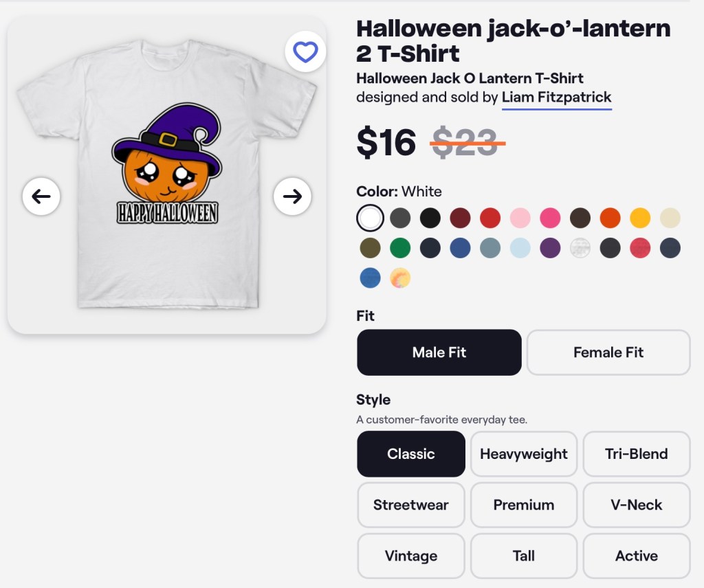Pick the kelly green color swatch
704x588 pixels.
pyautogui.click(x=400, y=248)
